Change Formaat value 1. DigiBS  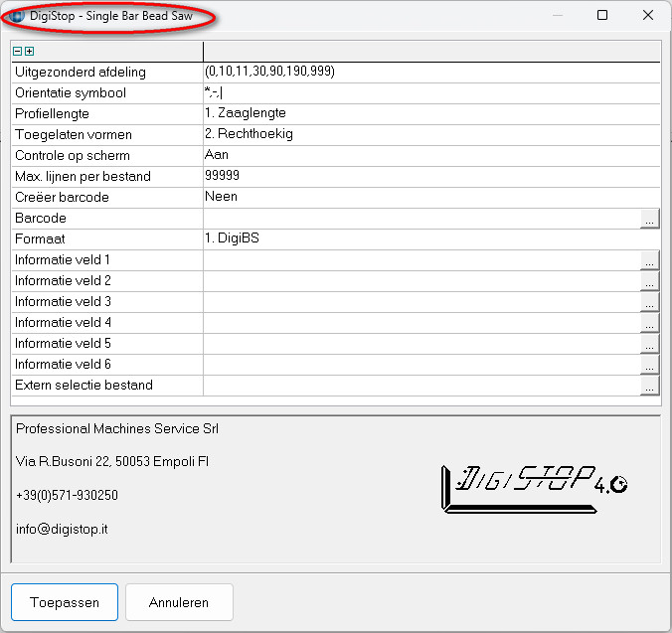pyautogui.click(x=431, y=238)
